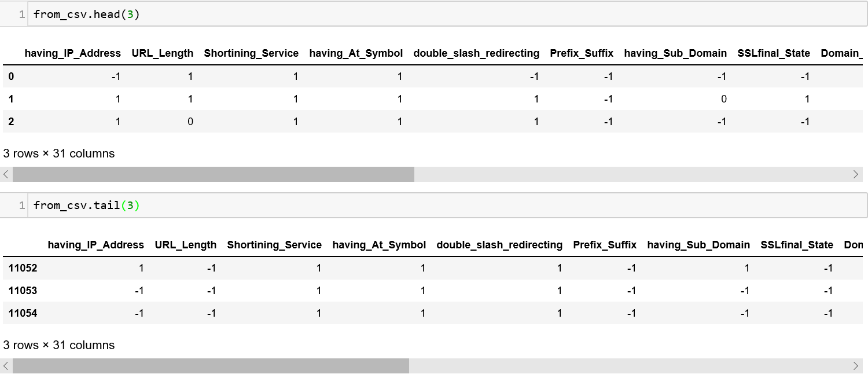The width and height of the screenshot is (868, 374).
Task: Click the tail output horizontal scrollbar thumb
Action: coord(211,366)
